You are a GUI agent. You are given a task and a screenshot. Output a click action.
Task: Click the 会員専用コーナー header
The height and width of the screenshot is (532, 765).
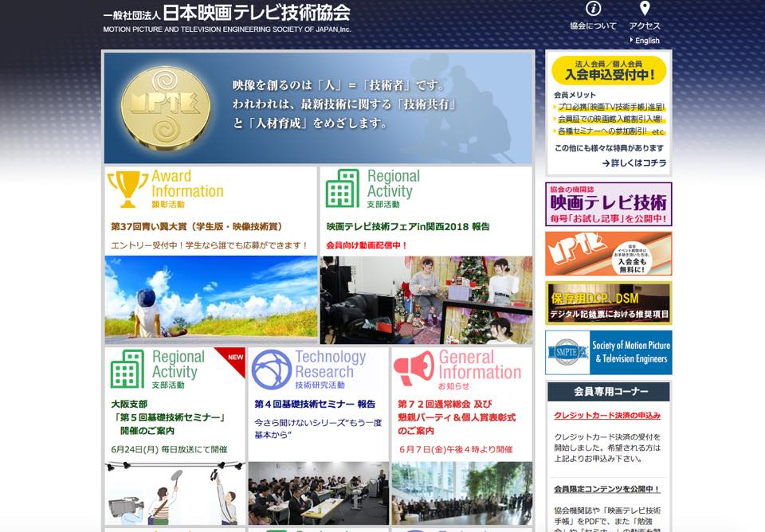[608, 392]
